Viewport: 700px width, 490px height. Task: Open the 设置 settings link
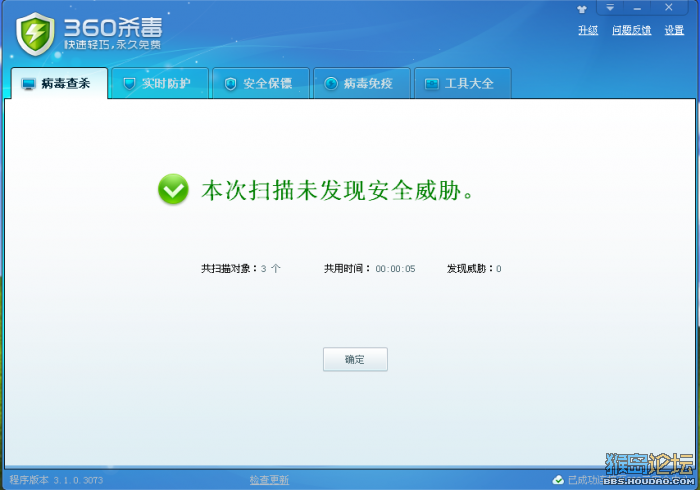(x=674, y=30)
